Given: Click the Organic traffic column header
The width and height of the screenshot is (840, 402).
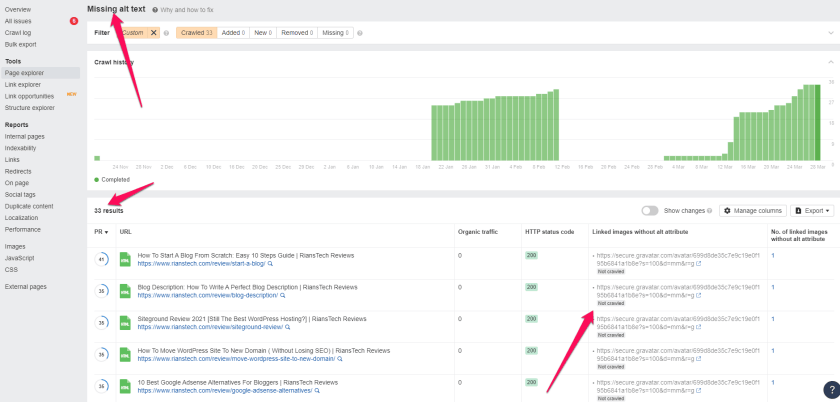Looking at the screenshot, I should [x=478, y=232].
